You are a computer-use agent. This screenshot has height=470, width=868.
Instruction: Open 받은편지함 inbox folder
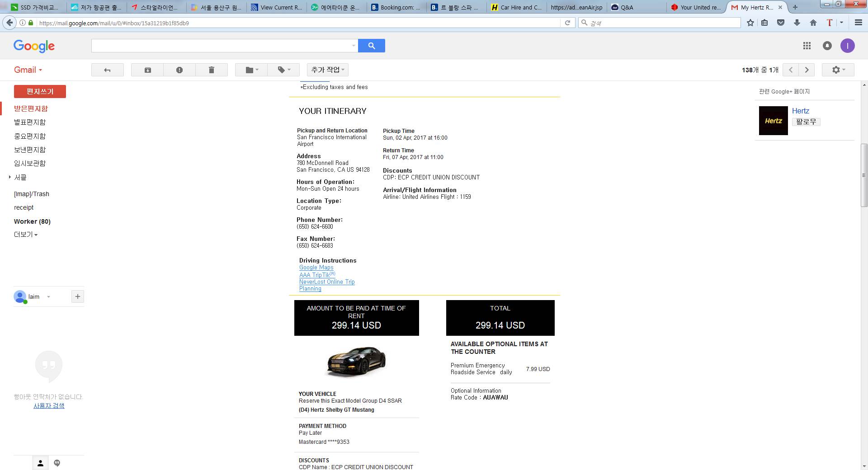(31, 108)
